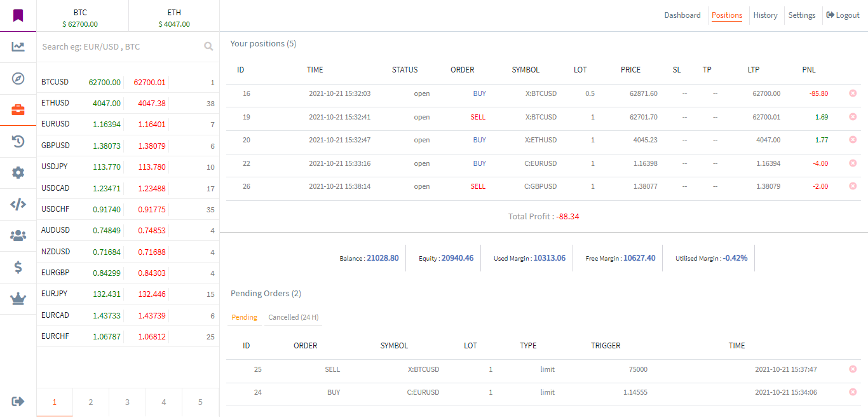Click trigger price 75000 in pending orders
This screenshot has width=868, height=417.
638,369
